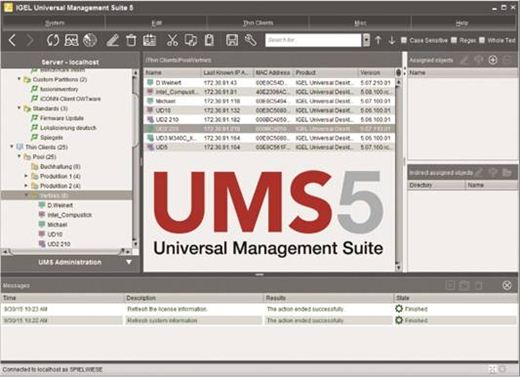
Task: Click the image icon next to Refresh
Action: (x=71, y=40)
